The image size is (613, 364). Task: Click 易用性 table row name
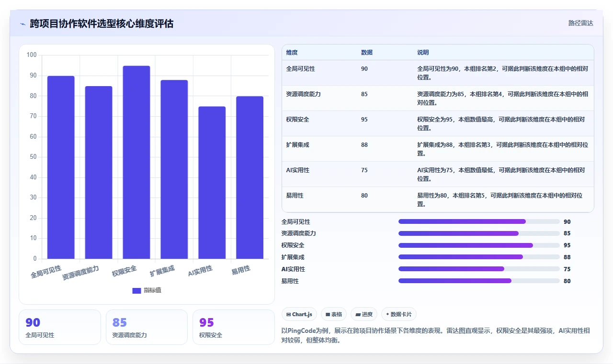pyautogui.click(x=295, y=196)
